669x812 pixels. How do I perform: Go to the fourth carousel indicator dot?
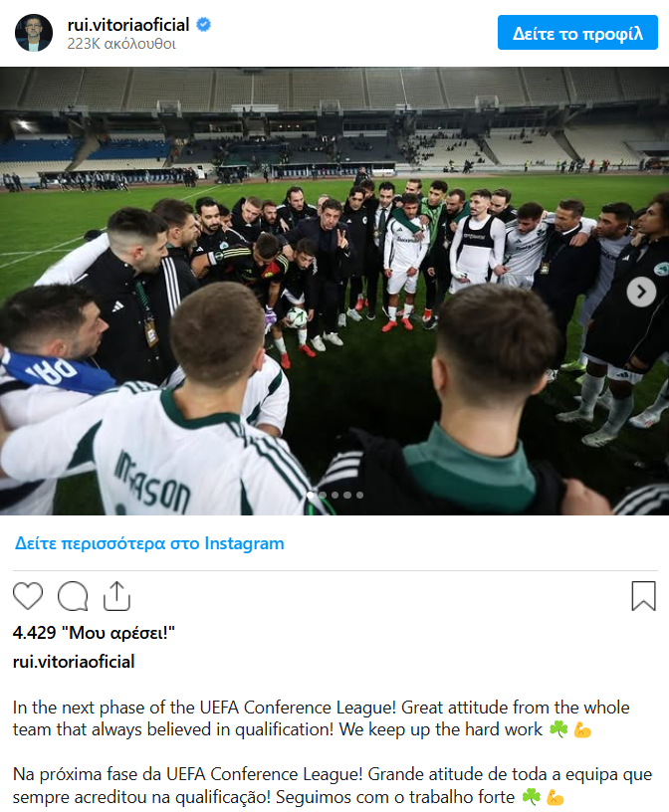point(347,496)
